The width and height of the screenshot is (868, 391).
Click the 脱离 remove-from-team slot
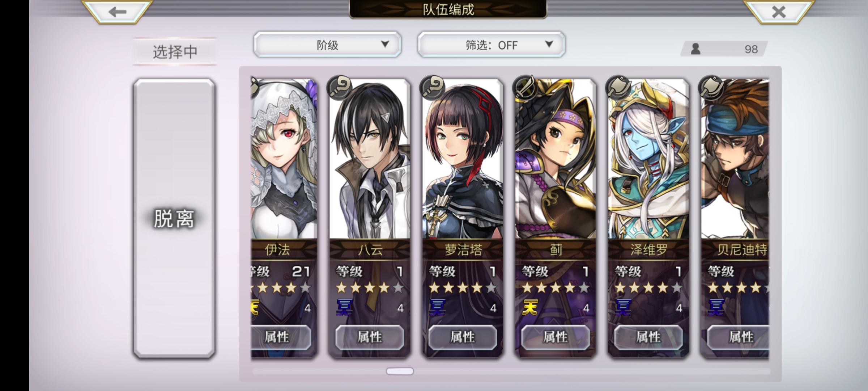click(174, 219)
